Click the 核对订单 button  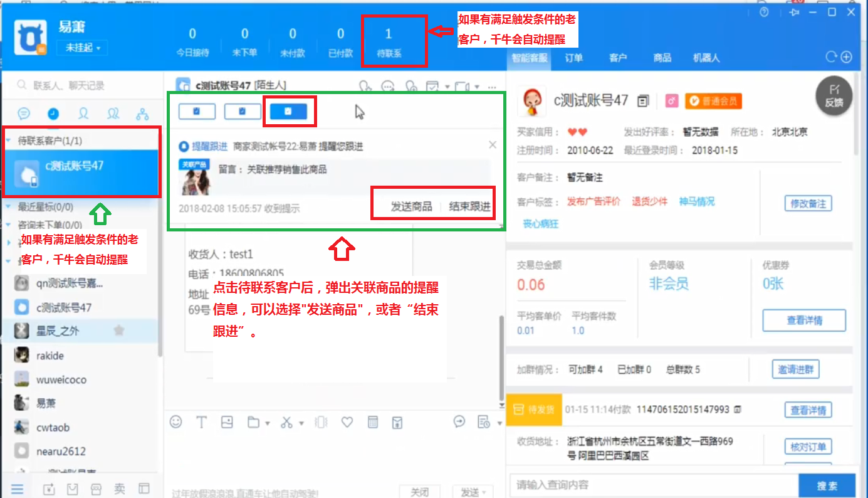click(x=808, y=447)
